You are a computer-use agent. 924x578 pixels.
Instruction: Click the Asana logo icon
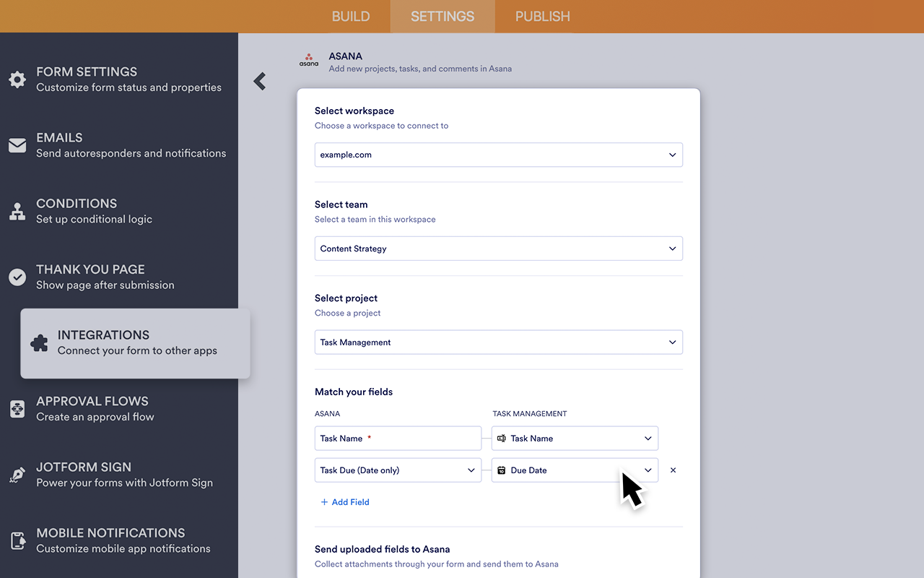pyautogui.click(x=309, y=61)
